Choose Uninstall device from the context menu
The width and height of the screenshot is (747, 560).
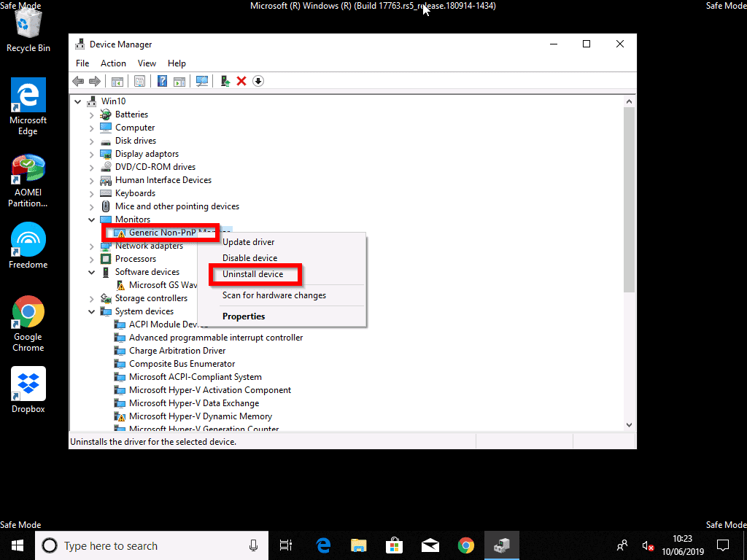(282, 274)
